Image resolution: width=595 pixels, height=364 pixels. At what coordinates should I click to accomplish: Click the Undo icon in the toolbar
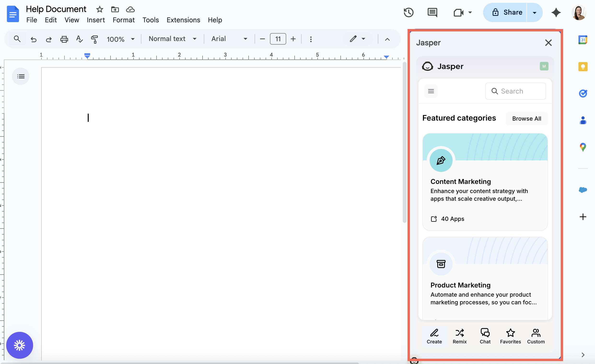(x=34, y=39)
